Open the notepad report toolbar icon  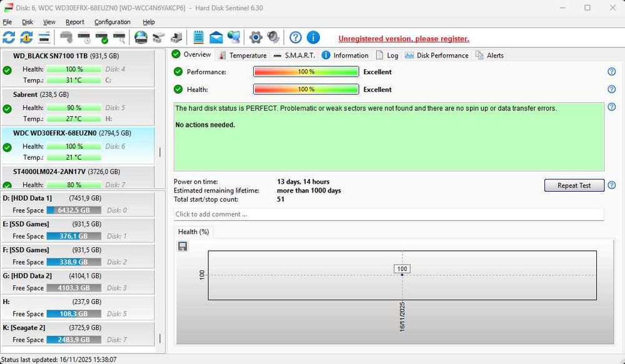[x=198, y=37]
